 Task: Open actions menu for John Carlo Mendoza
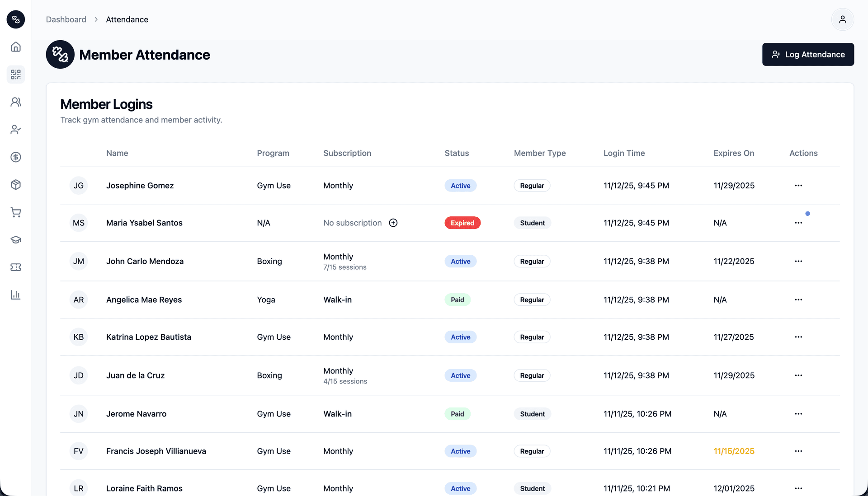point(798,262)
